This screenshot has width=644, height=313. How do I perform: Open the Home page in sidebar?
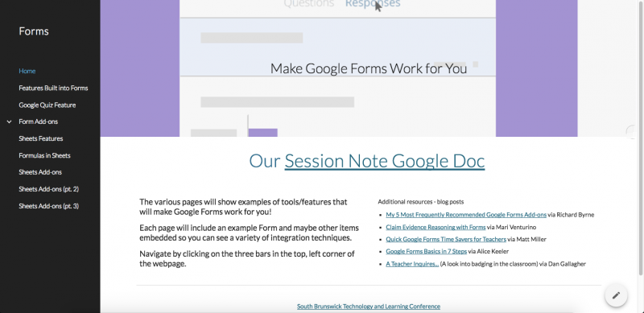coord(27,71)
